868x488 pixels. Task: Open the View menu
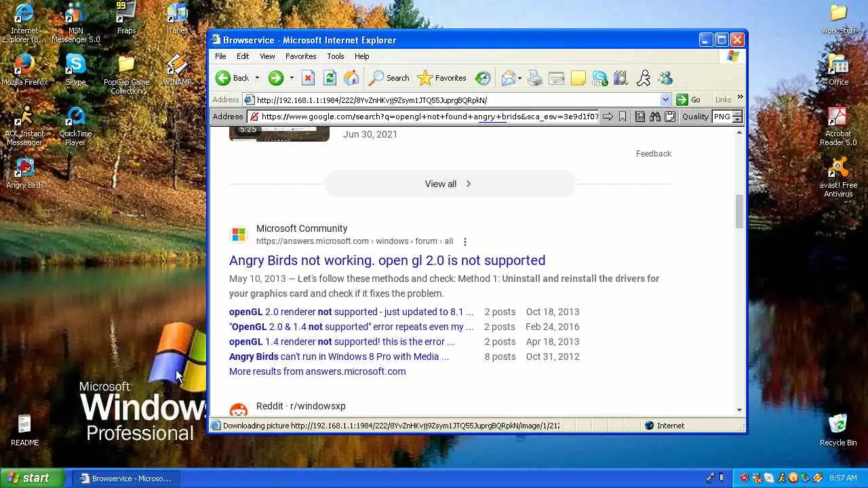coord(267,56)
